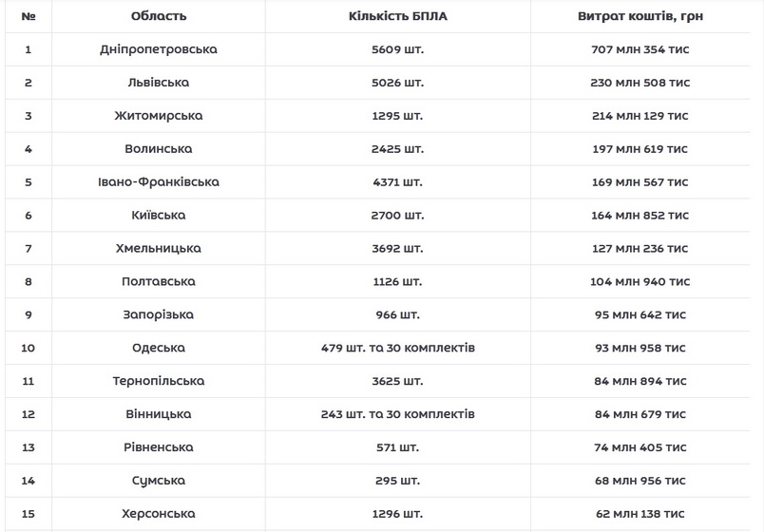764x532 pixels.
Task: Click the 'Витрат коштів, грн' column header
Action: tap(640, 16)
